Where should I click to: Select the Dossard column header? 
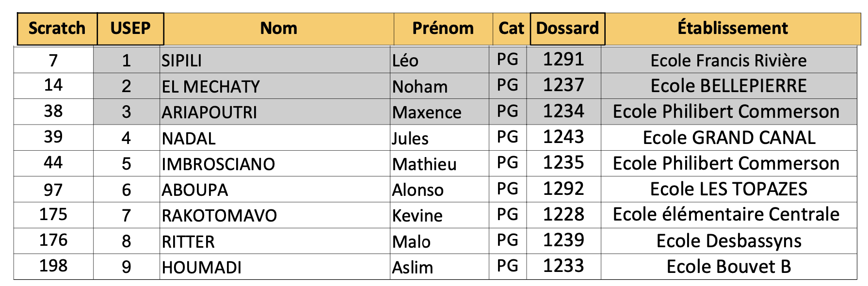point(567,29)
